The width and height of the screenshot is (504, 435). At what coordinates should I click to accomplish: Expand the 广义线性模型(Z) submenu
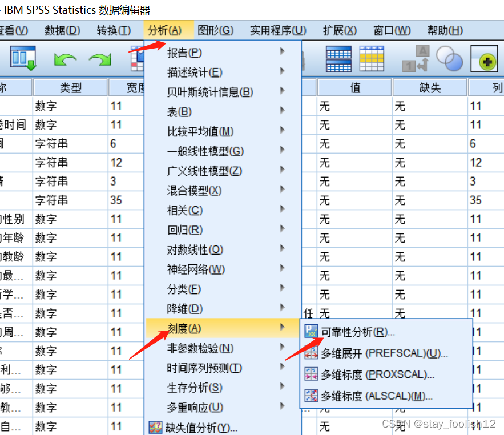pyautogui.click(x=223, y=171)
